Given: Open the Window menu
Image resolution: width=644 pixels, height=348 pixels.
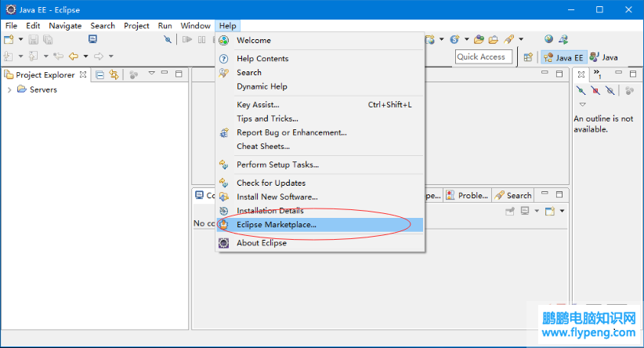Looking at the screenshot, I should 196,26.
